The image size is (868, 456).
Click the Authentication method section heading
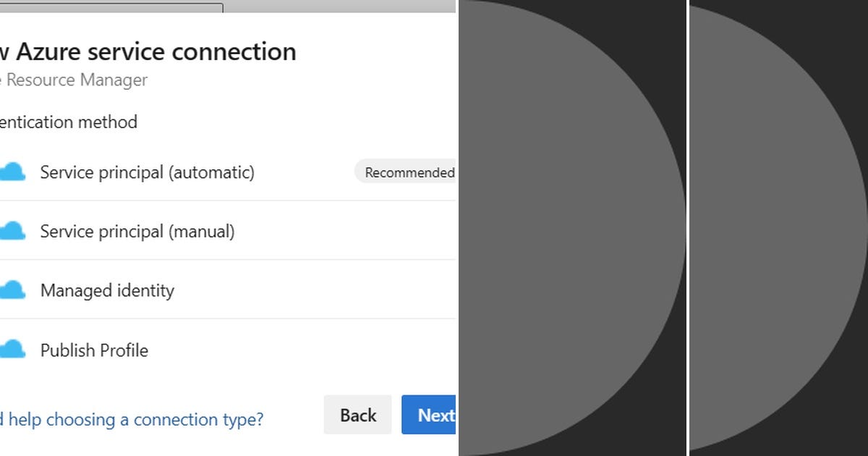pos(69,122)
